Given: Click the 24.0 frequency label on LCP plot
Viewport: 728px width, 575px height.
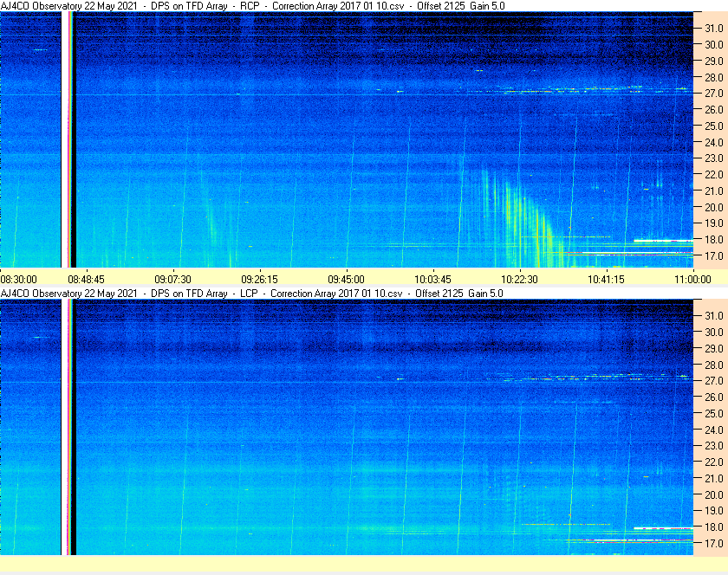Looking at the screenshot, I should pyautogui.click(x=714, y=430).
